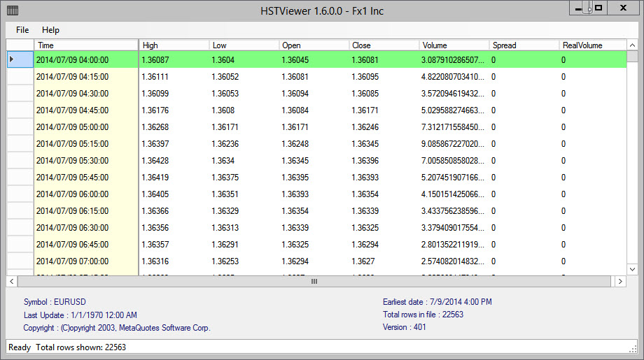Click the vertical scrollbar down arrow
The width and height of the screenshot is (644, 360).
[633, 269]
